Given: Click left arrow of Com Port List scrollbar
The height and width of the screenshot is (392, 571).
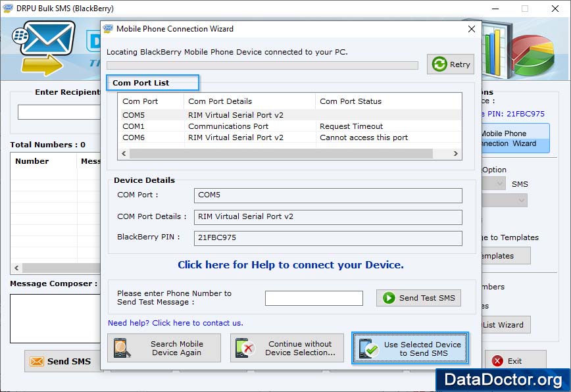Looking at the screenshot, I should (x=124, y=154).
